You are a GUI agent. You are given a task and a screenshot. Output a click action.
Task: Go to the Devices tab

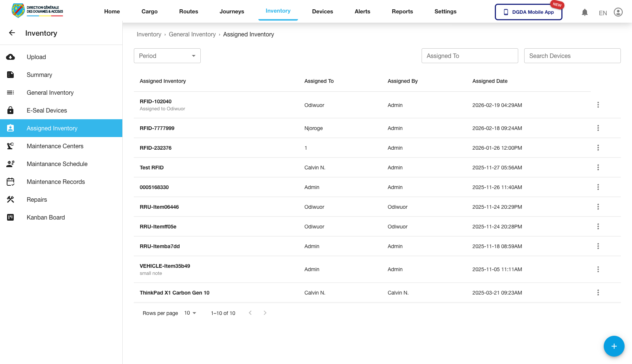coord(322,12)
